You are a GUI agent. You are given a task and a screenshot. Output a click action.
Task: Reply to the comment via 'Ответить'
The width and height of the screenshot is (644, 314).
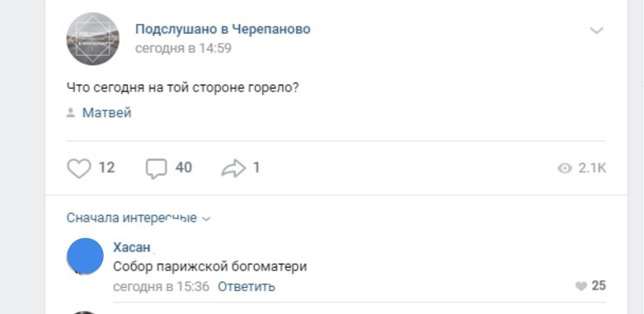click(246, 287)
